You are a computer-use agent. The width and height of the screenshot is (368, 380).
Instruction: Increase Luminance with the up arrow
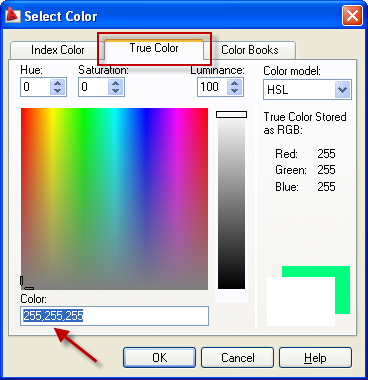point(235,83)
